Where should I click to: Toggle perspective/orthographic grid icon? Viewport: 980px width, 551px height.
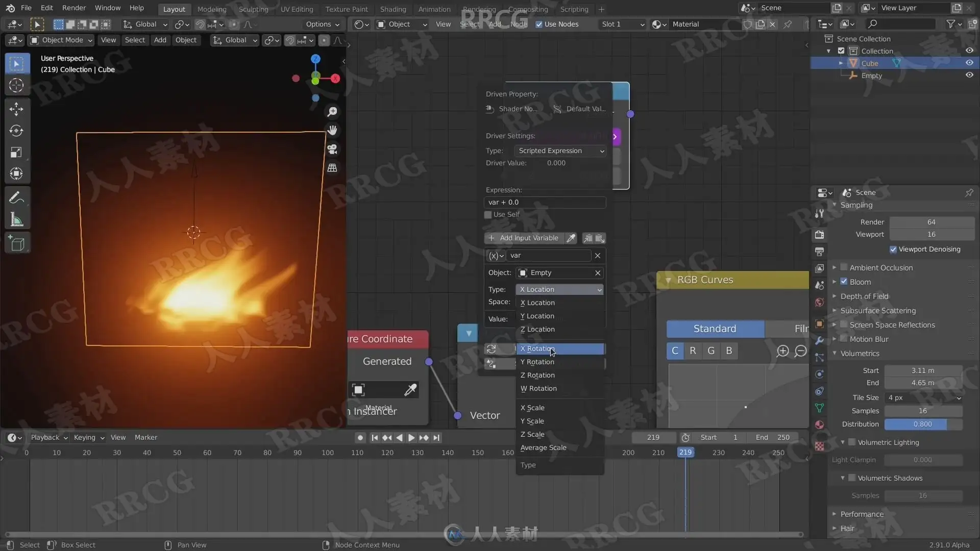click(332, 168)
